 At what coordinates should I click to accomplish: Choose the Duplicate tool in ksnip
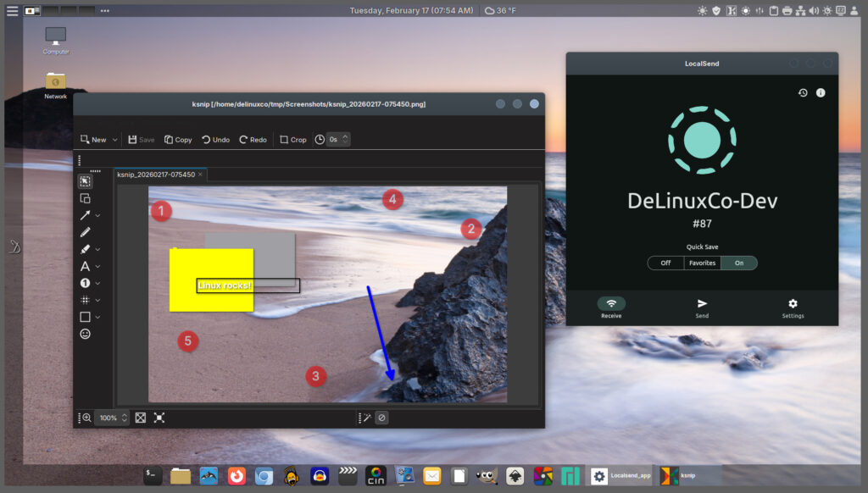tap(85, 198)
